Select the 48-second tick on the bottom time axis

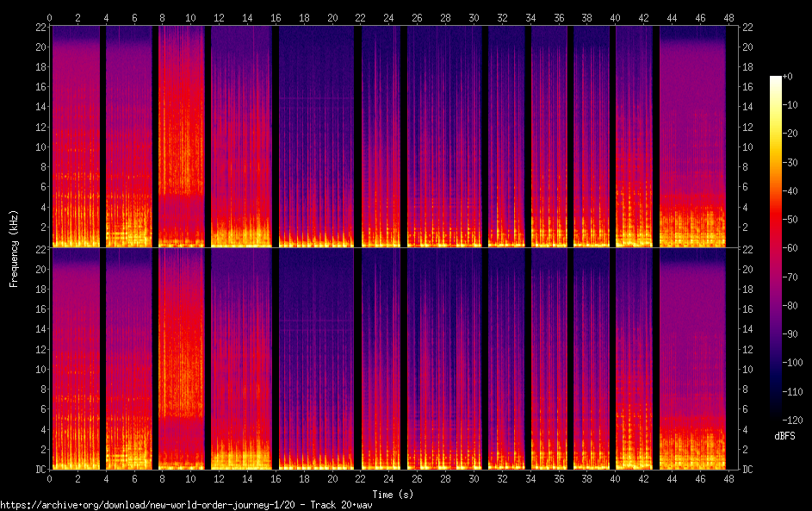tap(728, 477)
